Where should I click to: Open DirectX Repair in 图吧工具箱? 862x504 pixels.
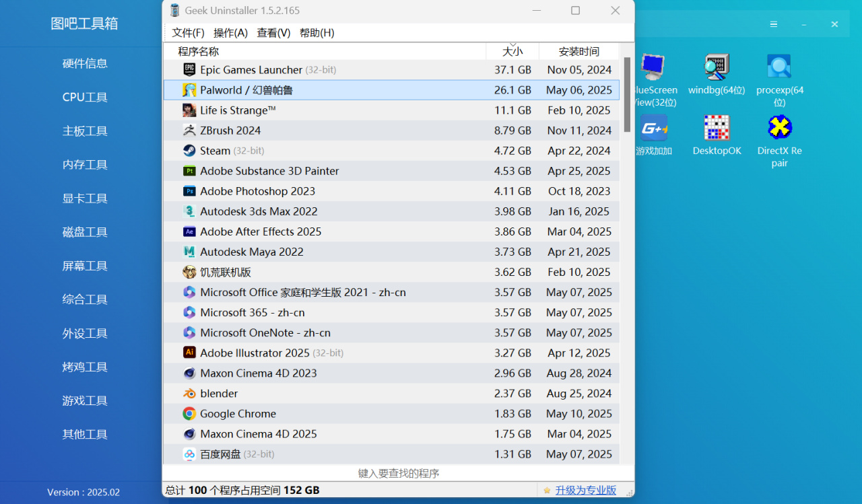coord(780,141)
